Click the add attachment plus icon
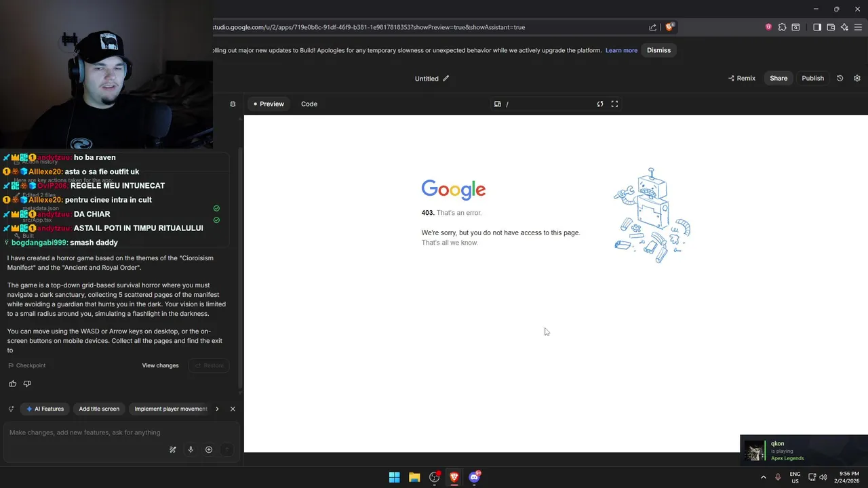The image size is (868, 488). (x=209, y=449)
